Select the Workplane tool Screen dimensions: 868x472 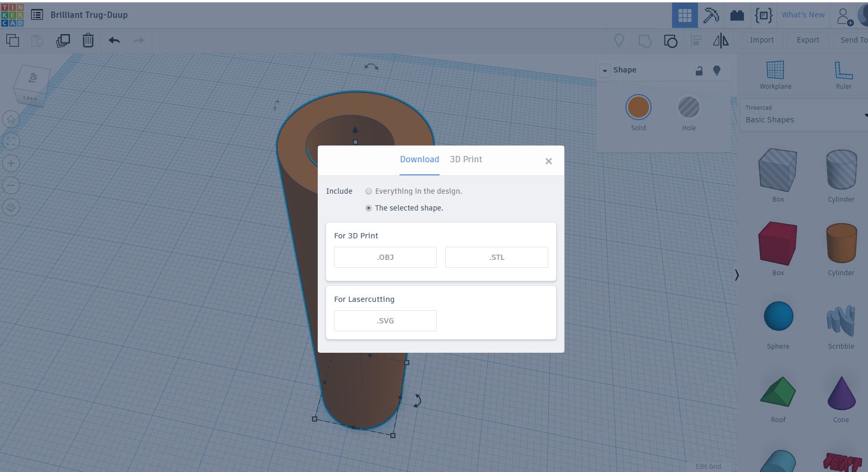(776, 75)
